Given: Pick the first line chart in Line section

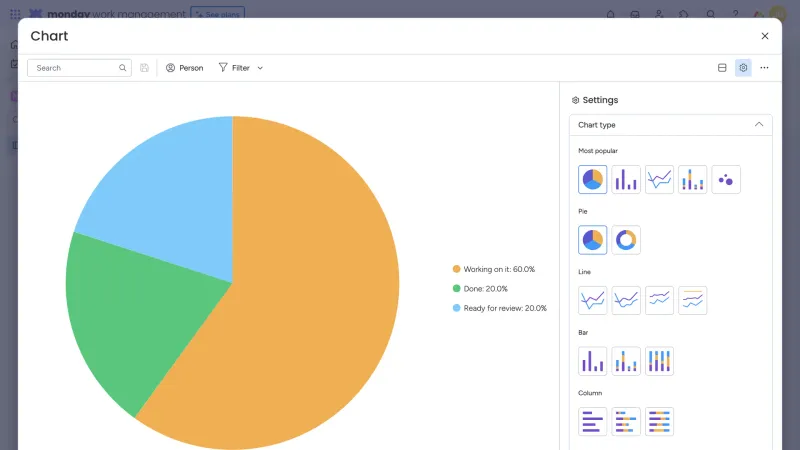Looking at the screenshot, I should 592,301.
